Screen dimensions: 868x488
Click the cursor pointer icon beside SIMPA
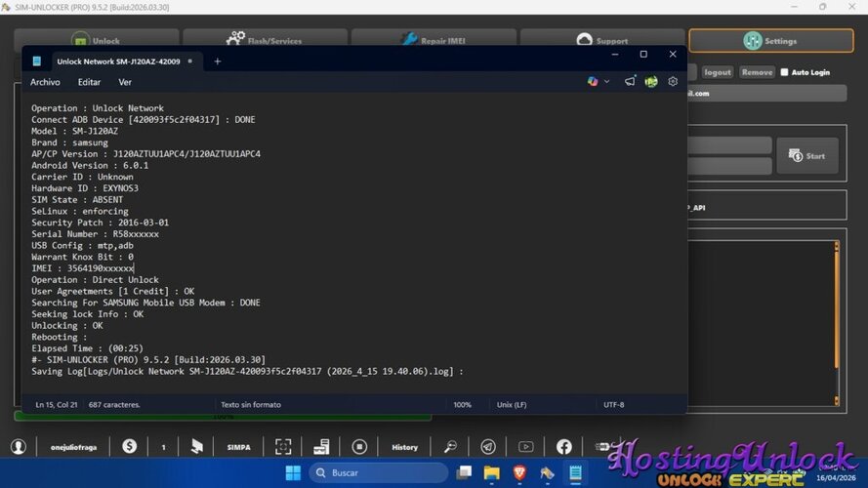196,446
